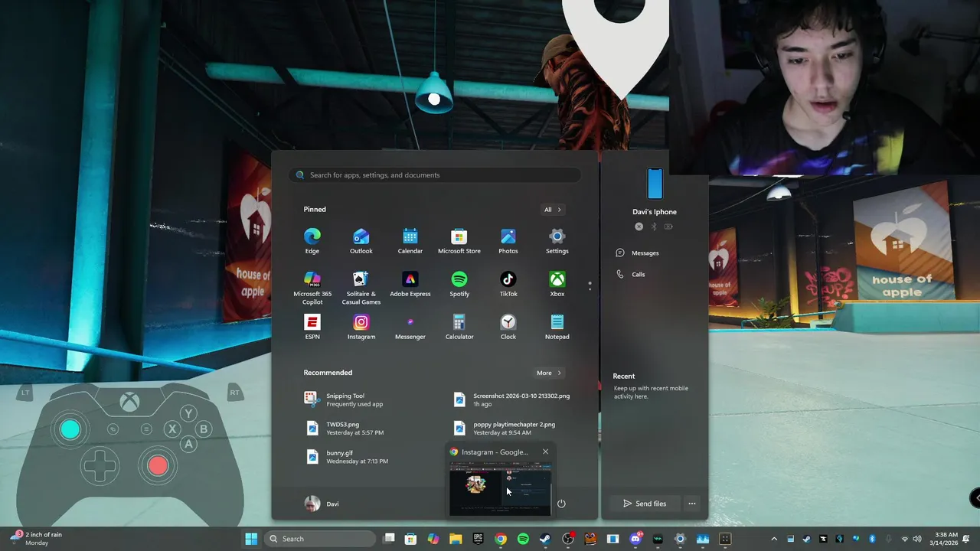Open poppy playtimechapter 2.png file
980x551 pixels.
[505, 428]
